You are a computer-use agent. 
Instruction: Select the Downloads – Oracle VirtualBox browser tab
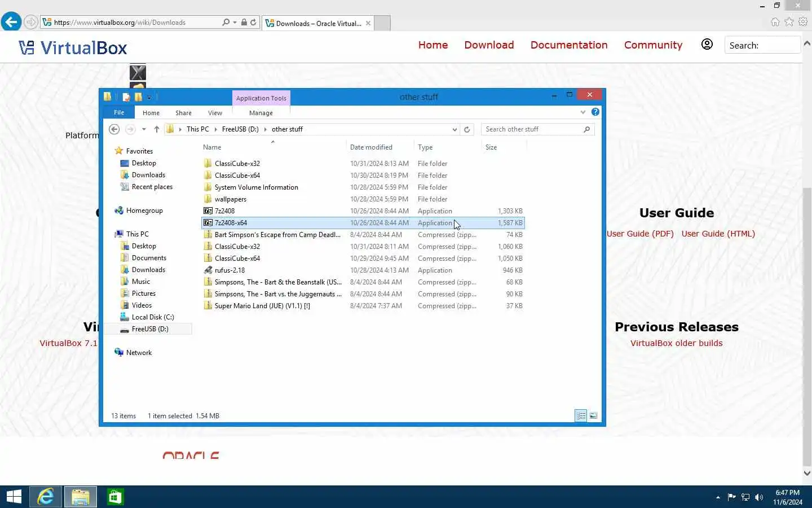[318, 23]
